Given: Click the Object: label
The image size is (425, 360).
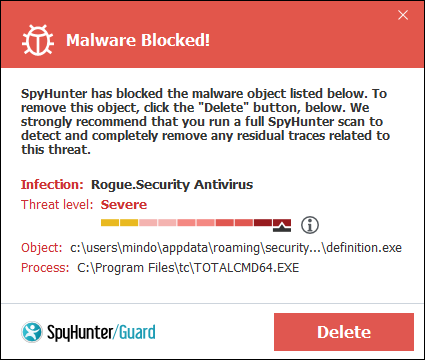Looking at the screenshot, I should [x=42, y=248].
